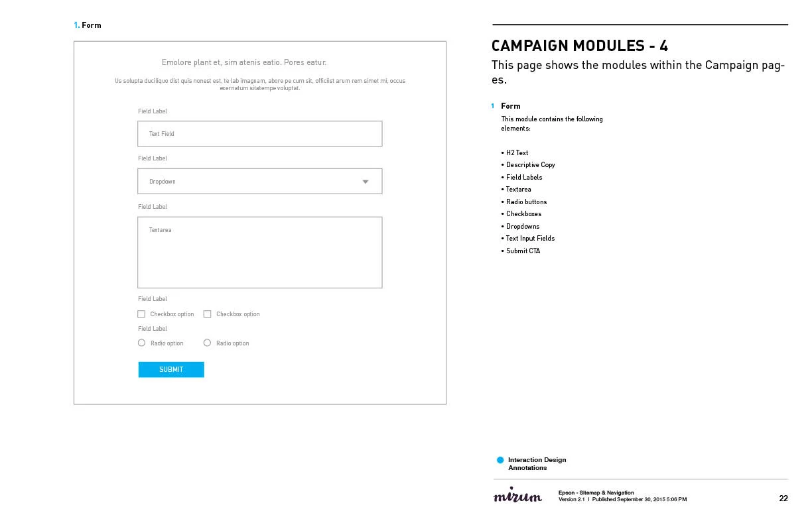Select the first Radio option

click(x=141, y=343)
